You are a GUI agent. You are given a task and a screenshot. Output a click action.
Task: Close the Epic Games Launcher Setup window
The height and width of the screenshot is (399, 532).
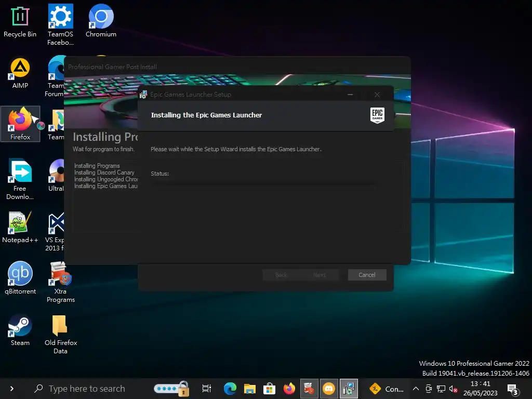coord(377,95)
